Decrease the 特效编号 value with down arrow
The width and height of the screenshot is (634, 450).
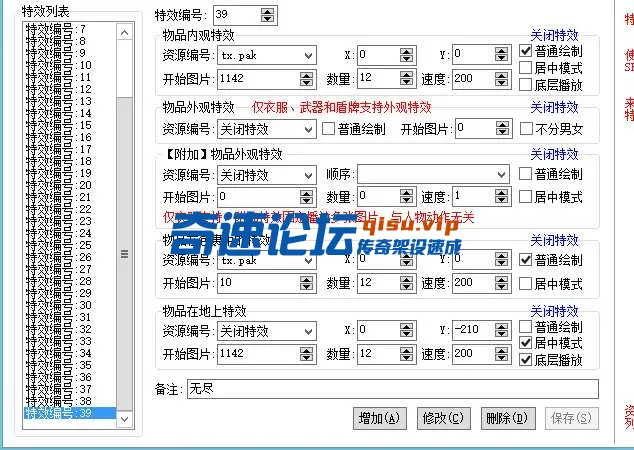pos(267,19)
